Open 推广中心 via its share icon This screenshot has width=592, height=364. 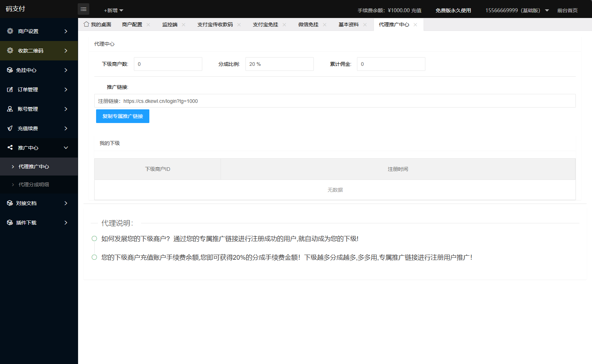(10, 147)
